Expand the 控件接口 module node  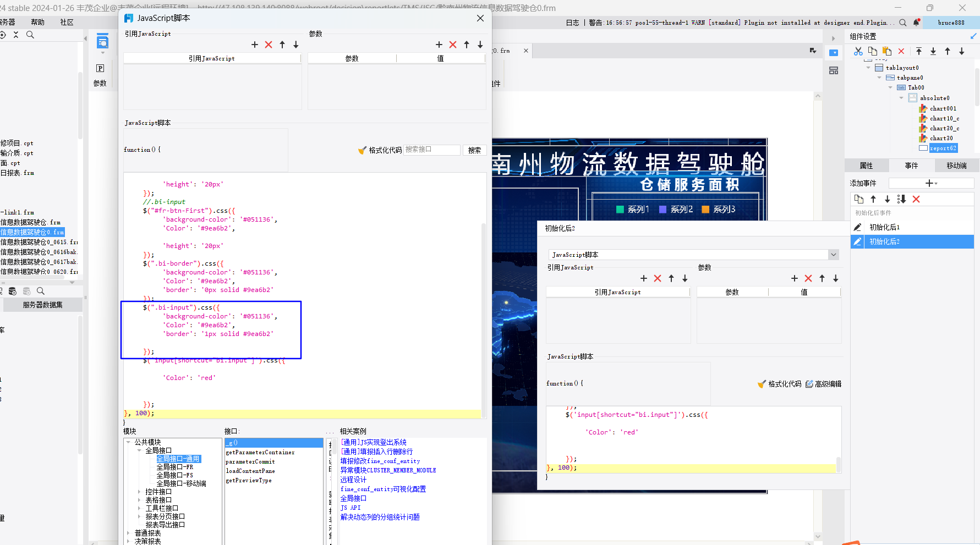139,492
